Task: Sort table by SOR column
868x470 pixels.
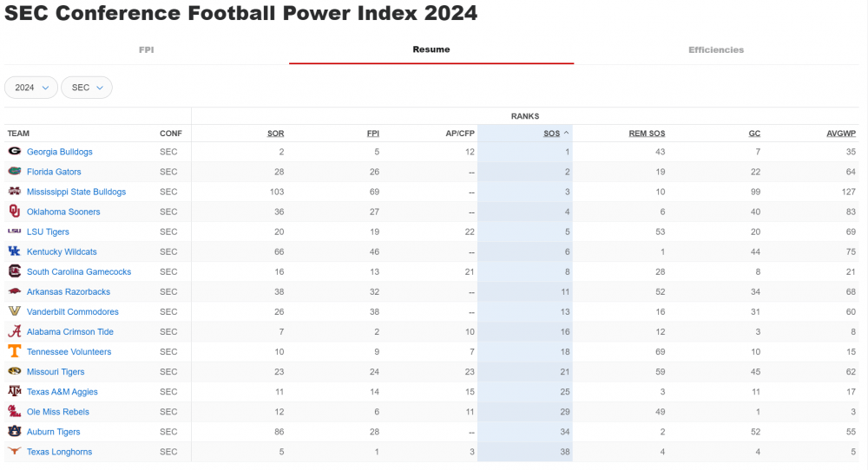Action: click(275, 134)
